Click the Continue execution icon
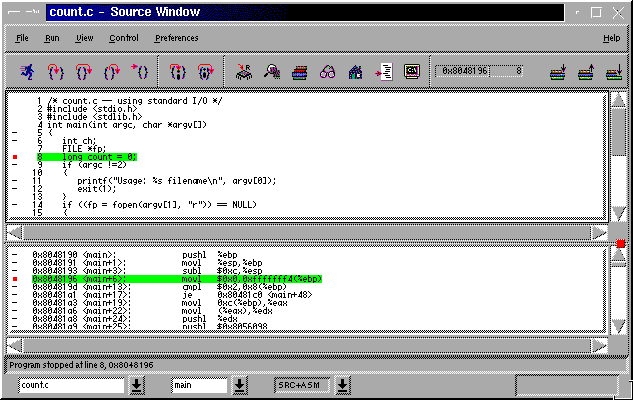Screen dimensions: 633x400 pyautogui.click(x=142, y=71)
